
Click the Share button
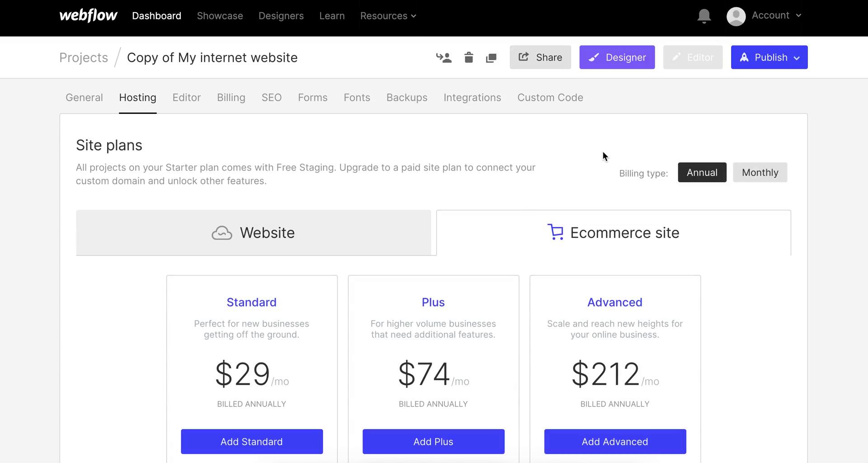point(540,57)
